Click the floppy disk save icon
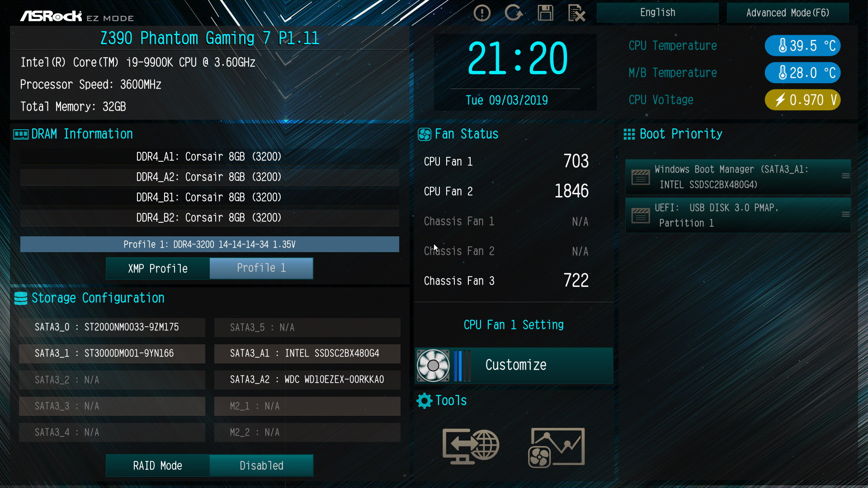 (545, 13)
